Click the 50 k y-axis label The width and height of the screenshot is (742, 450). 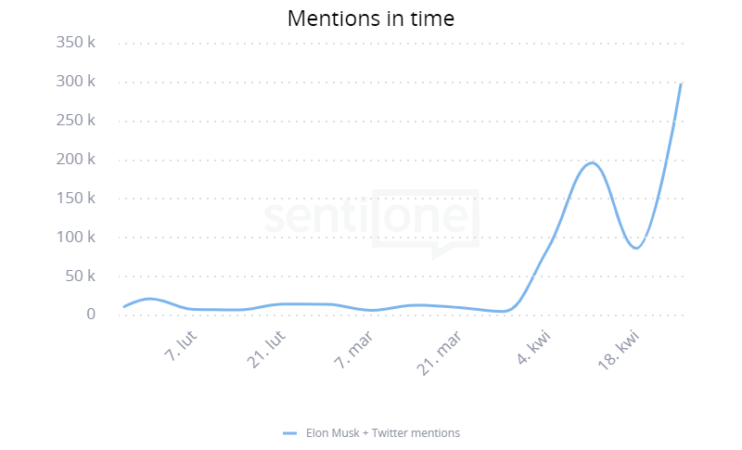coord(79,275)
